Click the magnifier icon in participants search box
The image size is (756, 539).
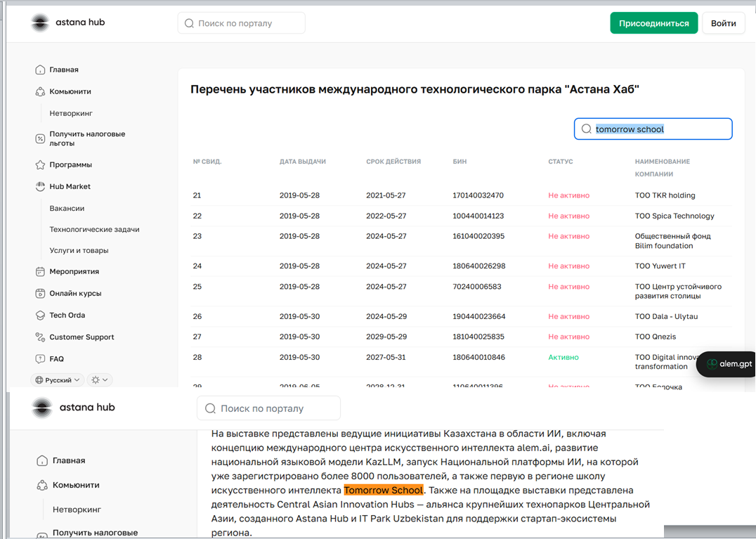[586, 129]
